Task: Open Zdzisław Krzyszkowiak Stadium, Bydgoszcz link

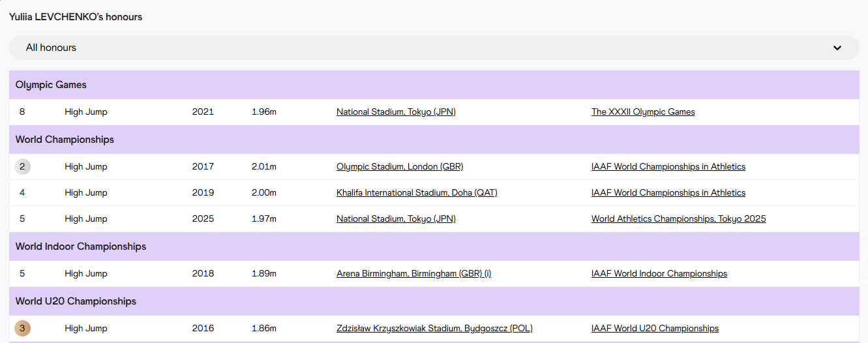Action: click(x=434, y=329)
